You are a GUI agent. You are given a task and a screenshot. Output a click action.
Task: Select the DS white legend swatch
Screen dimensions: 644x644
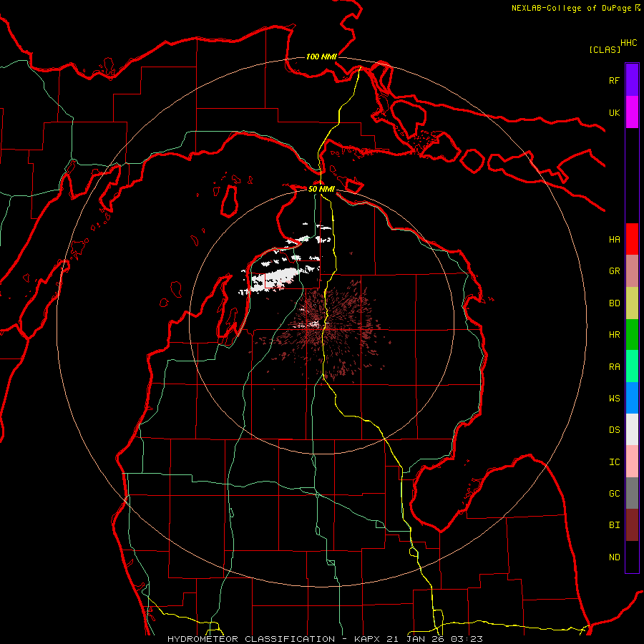pyautogui.click(x=632, y=429)
